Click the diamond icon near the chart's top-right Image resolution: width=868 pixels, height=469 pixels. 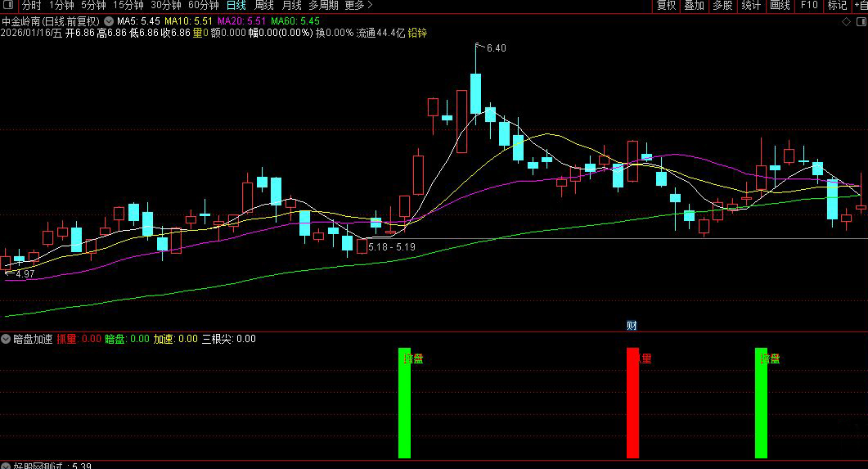(x=846, y=21)
